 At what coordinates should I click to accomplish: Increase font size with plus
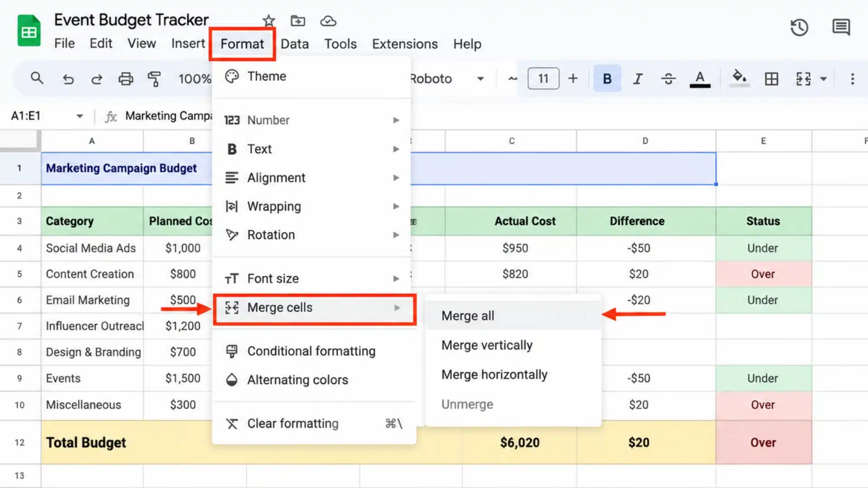(573, 79)
